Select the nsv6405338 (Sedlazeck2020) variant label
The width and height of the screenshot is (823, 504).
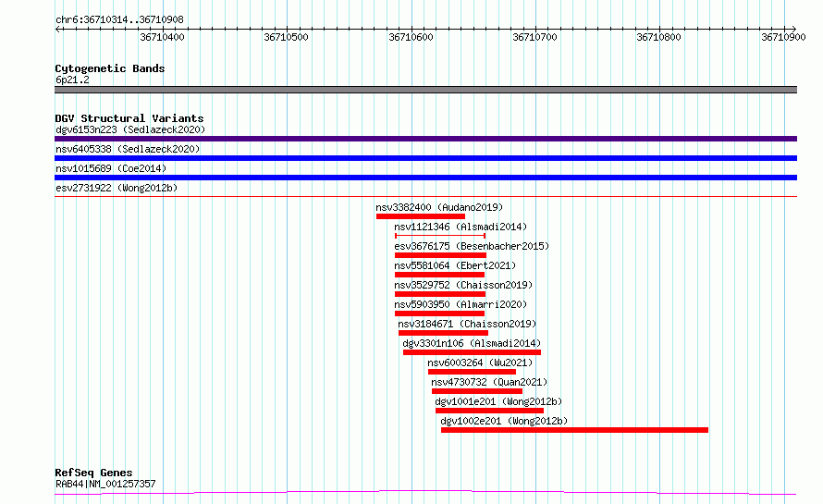tap(128, 149)
